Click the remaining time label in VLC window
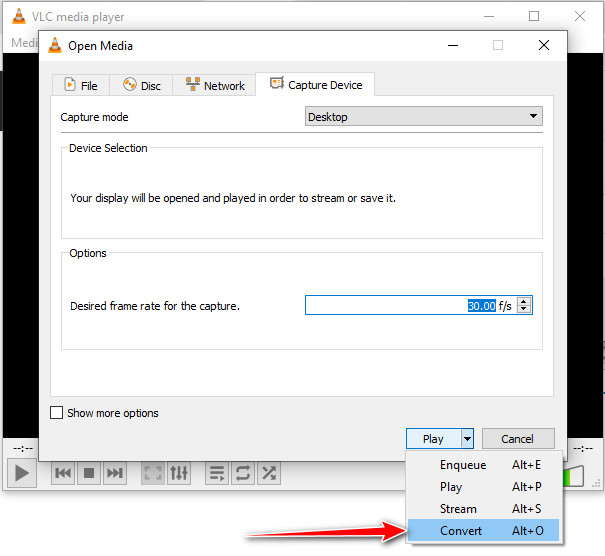The image size is (605, 556). (583, 448)
